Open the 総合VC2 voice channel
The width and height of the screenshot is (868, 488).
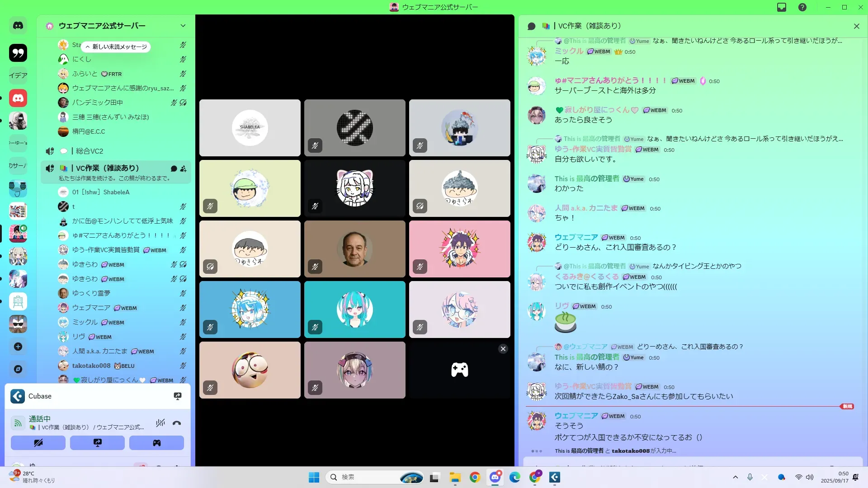(x=90, y=151)
